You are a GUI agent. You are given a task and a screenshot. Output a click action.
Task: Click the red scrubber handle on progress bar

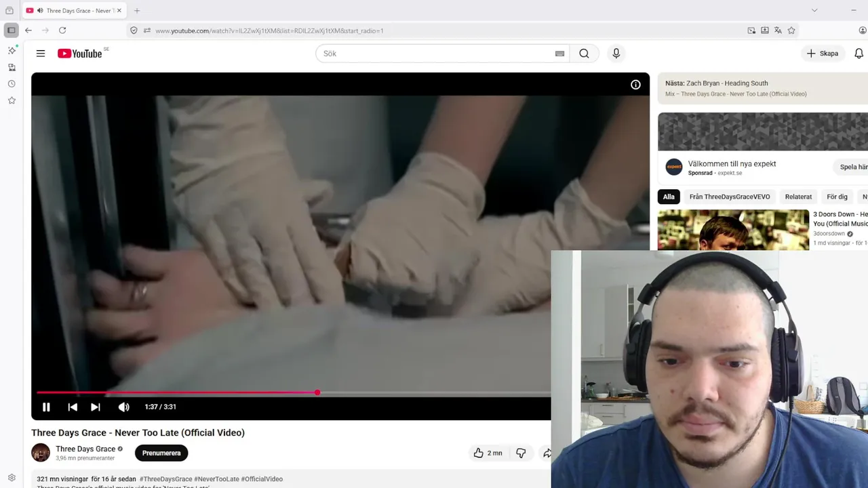pos(317,392)
